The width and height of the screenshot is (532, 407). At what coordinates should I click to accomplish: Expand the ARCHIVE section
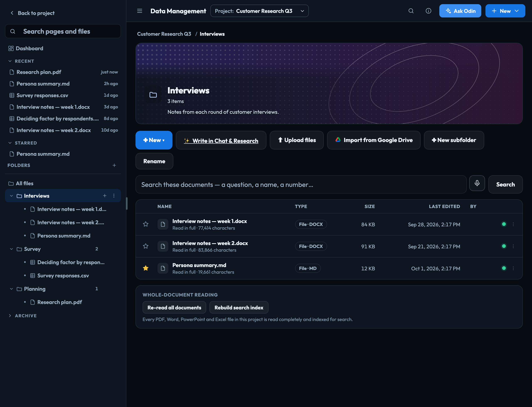click(x=10, y=316)
